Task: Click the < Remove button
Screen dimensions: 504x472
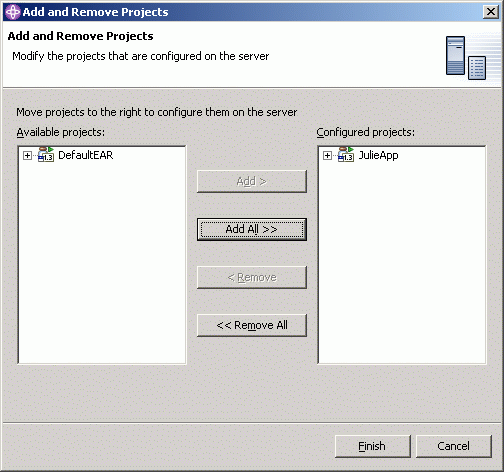Action: pyautogui.click(x=252, y=277)
